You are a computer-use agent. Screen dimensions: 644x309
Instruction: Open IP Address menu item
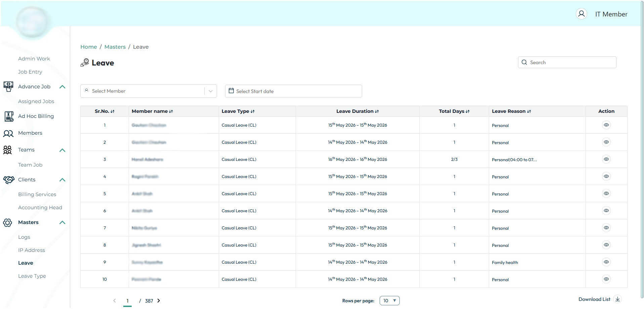pos(32,250)
